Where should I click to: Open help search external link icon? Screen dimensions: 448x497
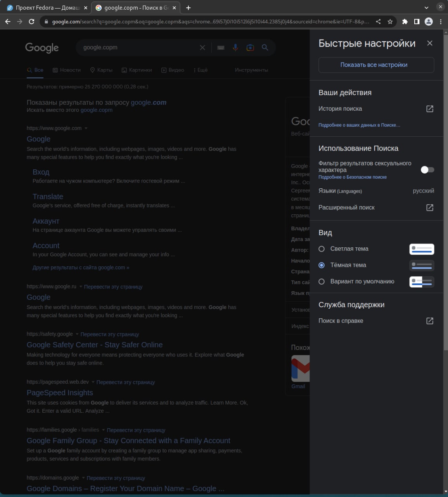pos(429,321)
